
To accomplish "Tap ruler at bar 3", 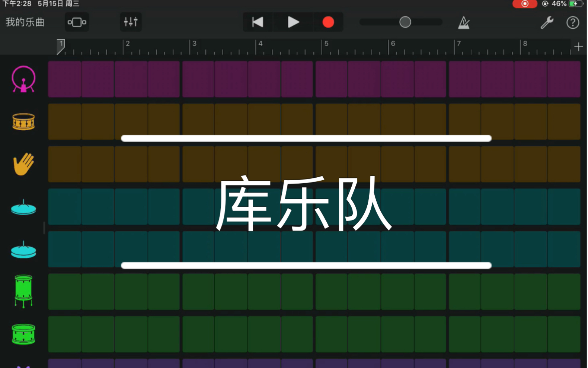I will point(194,44).
